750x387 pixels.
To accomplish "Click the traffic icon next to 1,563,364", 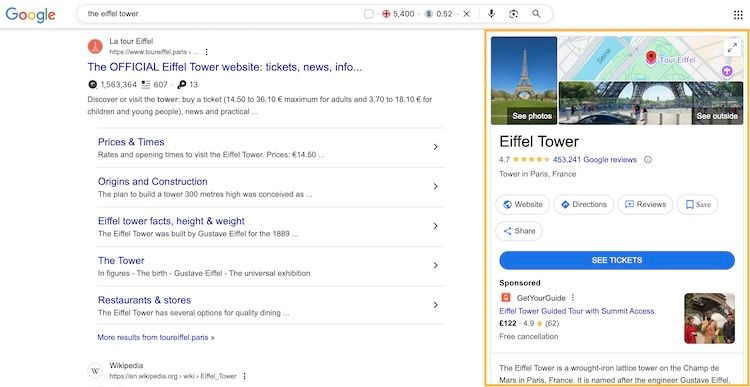I will (x=93, y=85).
